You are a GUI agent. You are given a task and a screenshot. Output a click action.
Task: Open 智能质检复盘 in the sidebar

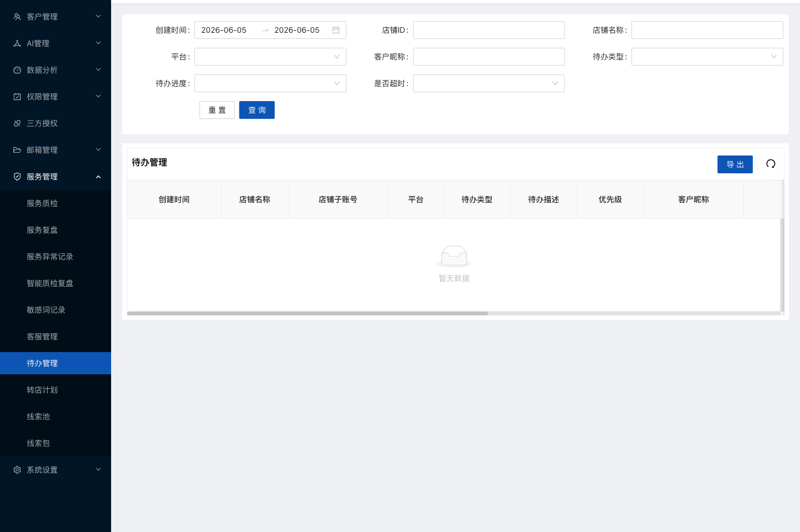coord(56,283)
